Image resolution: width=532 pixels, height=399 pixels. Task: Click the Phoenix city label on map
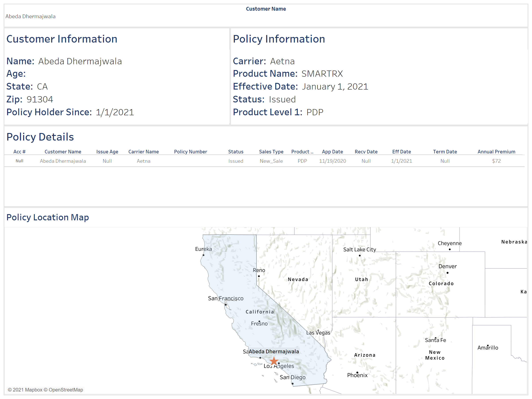(357, 375)
